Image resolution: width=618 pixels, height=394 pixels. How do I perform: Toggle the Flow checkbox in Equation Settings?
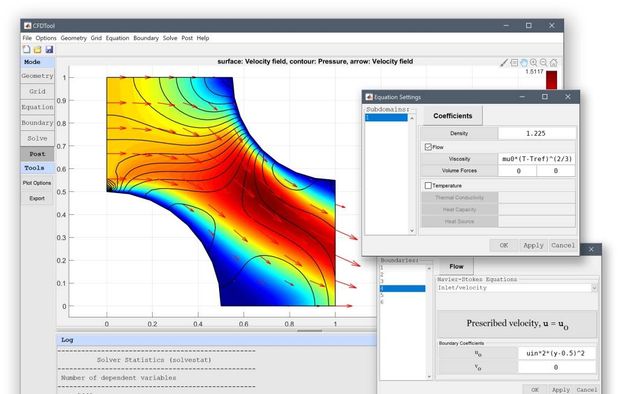pyautogui.click(x=428, y=147)
